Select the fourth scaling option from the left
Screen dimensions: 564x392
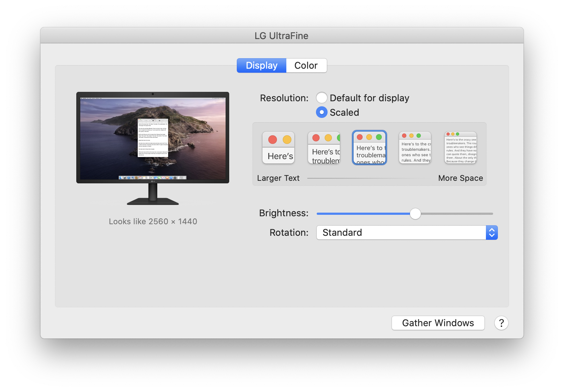click(x=415, y=148)
